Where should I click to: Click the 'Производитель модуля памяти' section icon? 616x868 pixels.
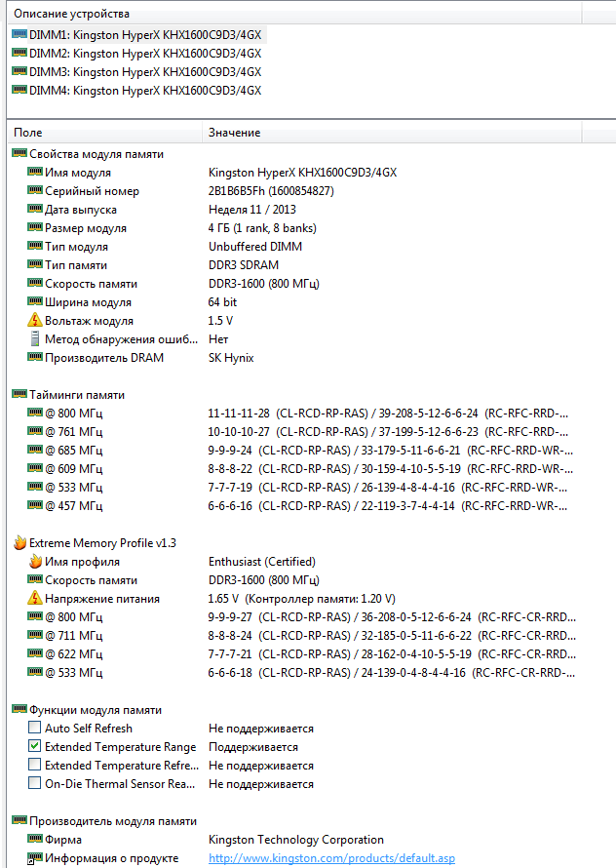click(x=19, y=820)
